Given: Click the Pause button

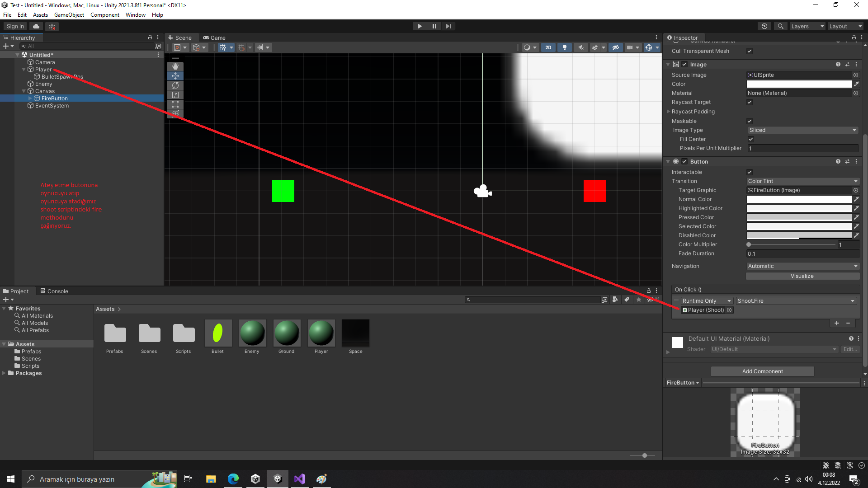Looking at the screenshot, I should click(434, 26).
